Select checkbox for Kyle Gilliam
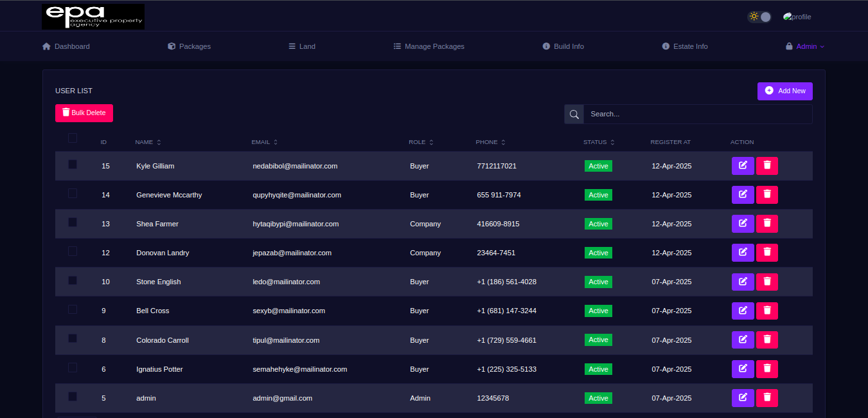The image size is (868, 418). pos(73,165)
